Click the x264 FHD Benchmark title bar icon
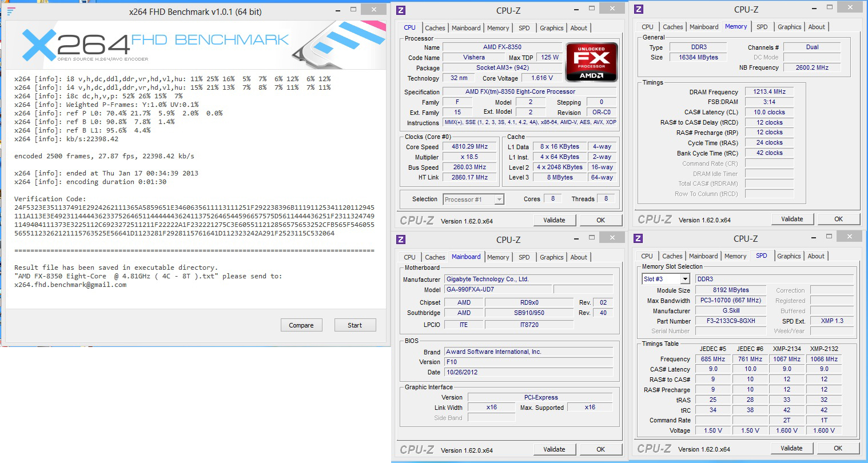 tap(11, 11)
